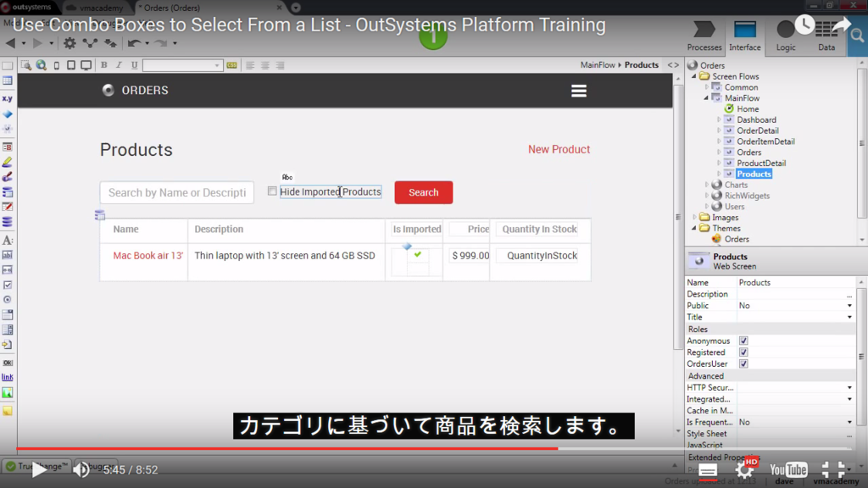The image size is (868, 488).
Task: Toggle Underline text formatting
Action: coord(134,65)
